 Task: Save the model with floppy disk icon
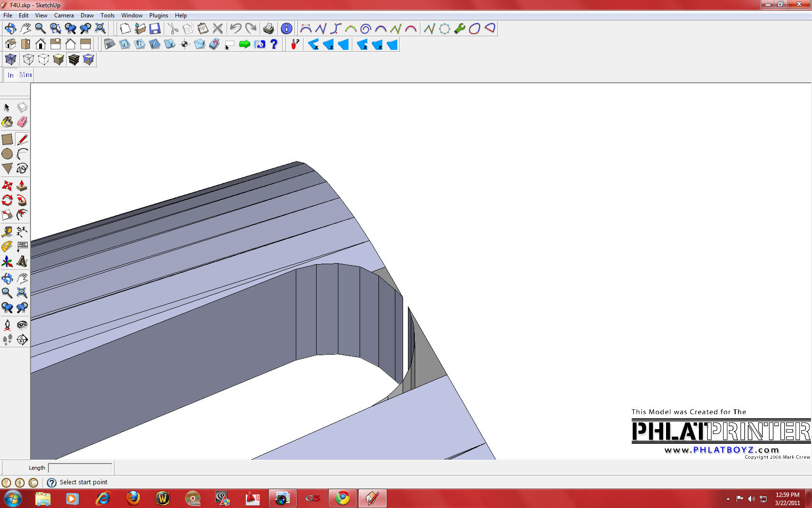[155, 29]
